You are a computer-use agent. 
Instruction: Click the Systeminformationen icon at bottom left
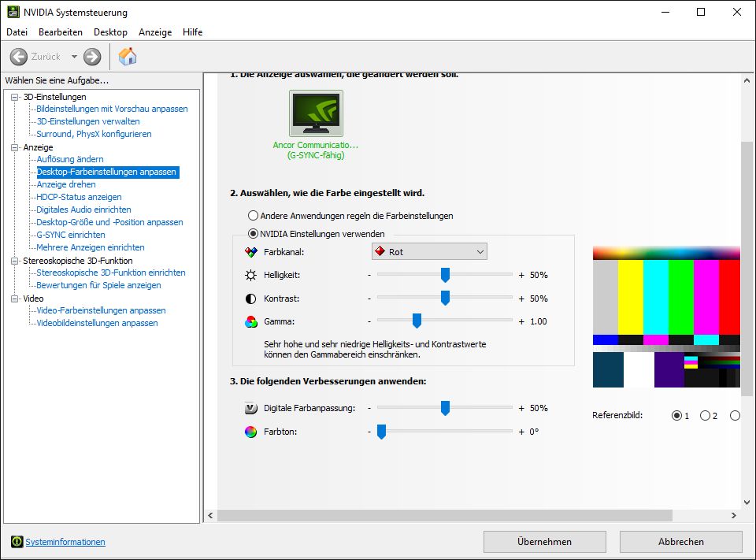[17, 542]
